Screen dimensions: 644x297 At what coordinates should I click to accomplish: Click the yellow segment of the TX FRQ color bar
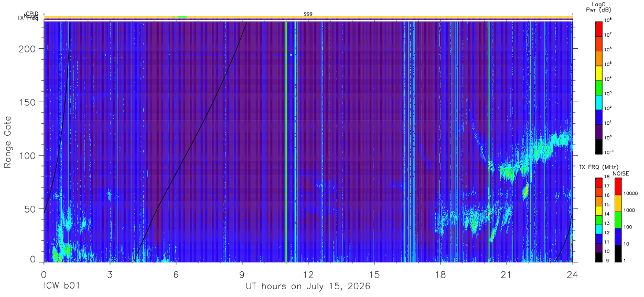(598, 211)
